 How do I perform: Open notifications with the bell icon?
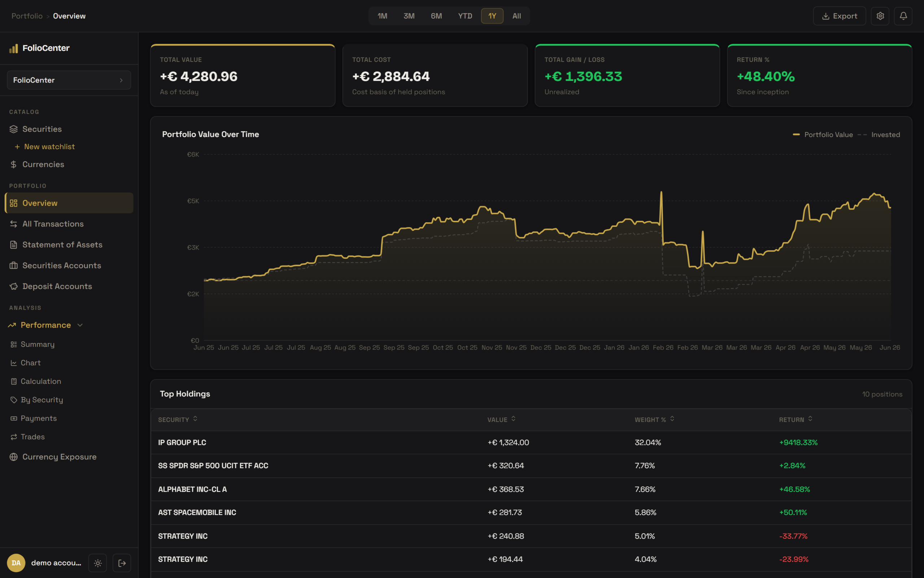(x=903, y=16)
